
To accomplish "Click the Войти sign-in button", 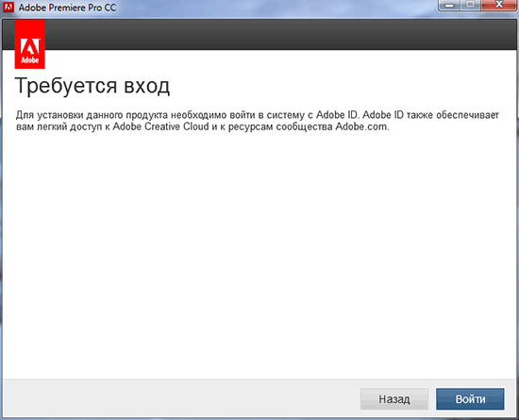I will click(x=470, y=399).
